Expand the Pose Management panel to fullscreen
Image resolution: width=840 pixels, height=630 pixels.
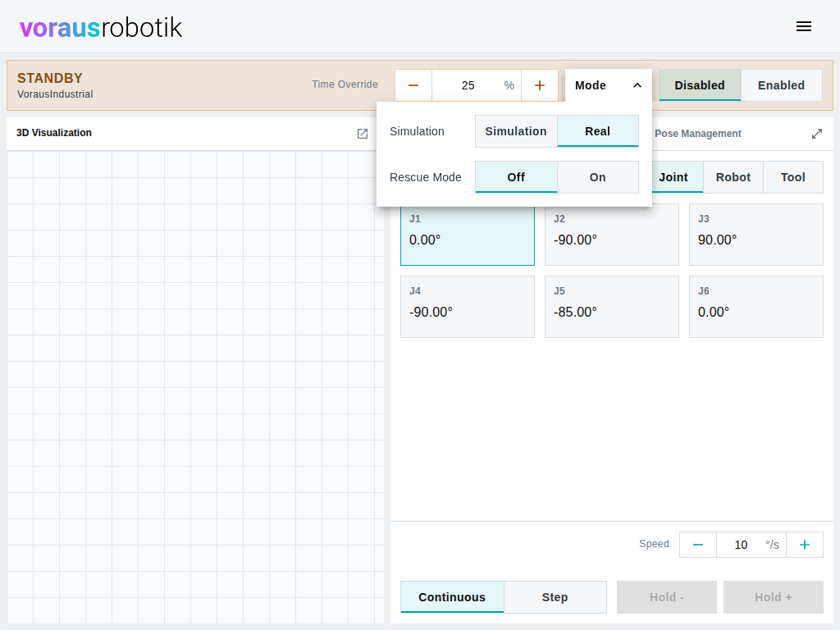tap(816, 134)
